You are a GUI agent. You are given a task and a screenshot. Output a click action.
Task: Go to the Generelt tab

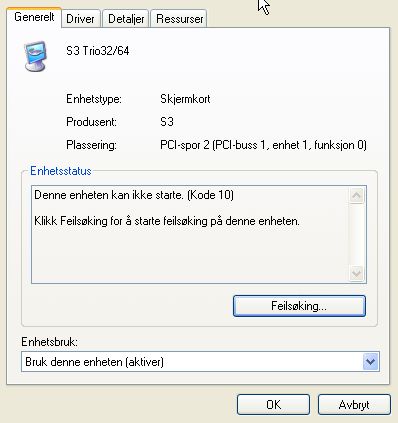(x=34, y=17)
